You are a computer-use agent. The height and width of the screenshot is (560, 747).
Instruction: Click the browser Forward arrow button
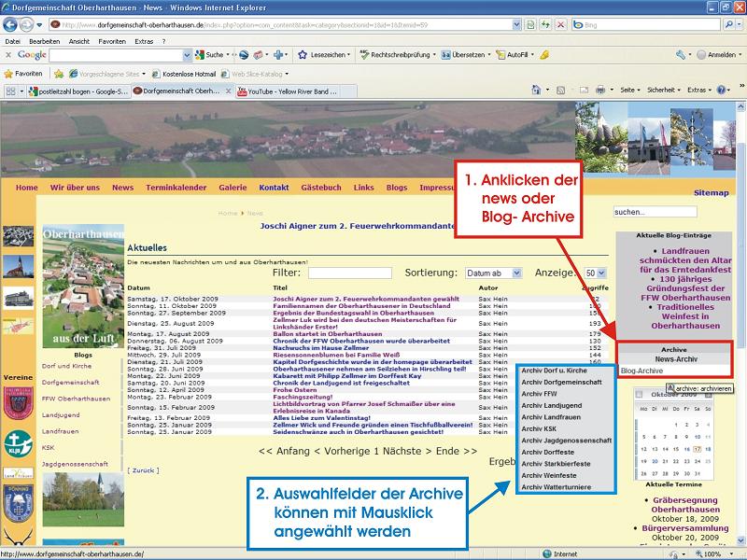(27, 24)
